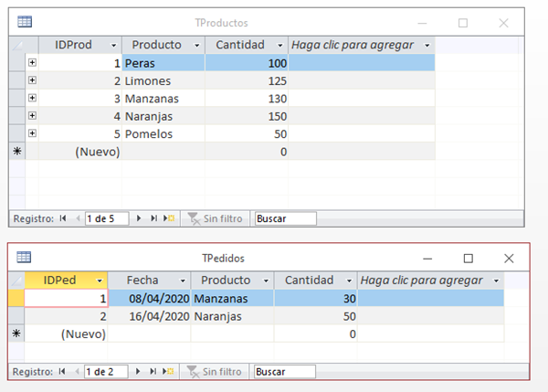Image resolution: width=548 pixels, height=392 pixels.
Task: Click Sin filtro button in TProductos
Action: [215, 218]
